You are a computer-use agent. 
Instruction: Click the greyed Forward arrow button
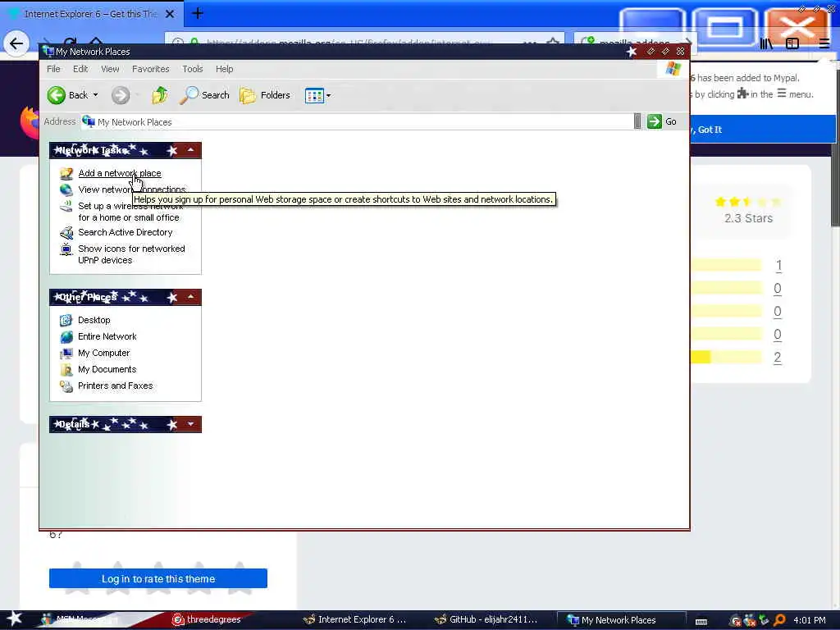pos(121,95)
